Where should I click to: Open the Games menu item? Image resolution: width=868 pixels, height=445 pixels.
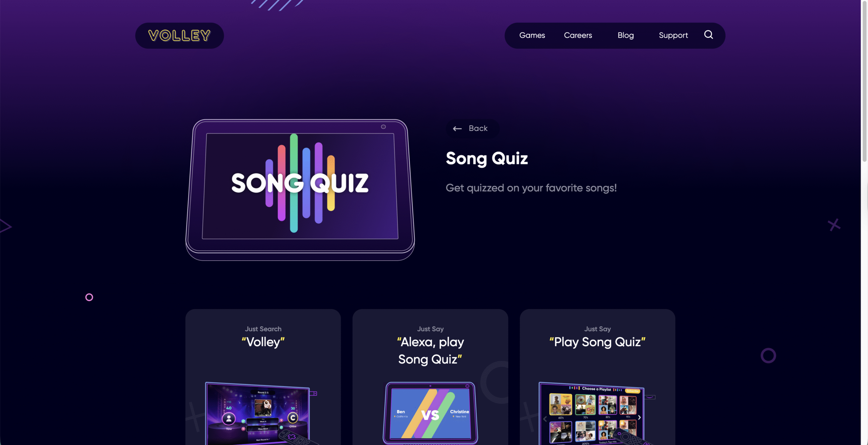532,35
